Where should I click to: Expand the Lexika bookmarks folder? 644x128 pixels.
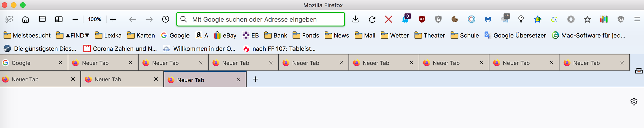(108, 35)
